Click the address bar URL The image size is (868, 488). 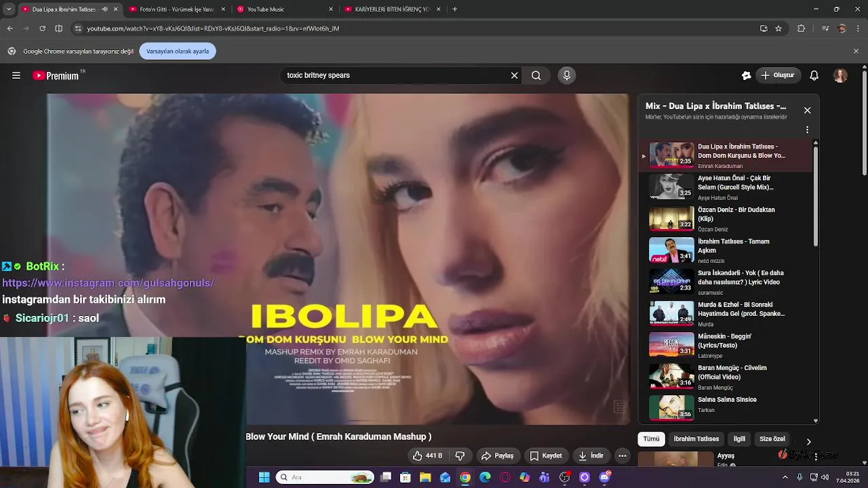(213, 28)
